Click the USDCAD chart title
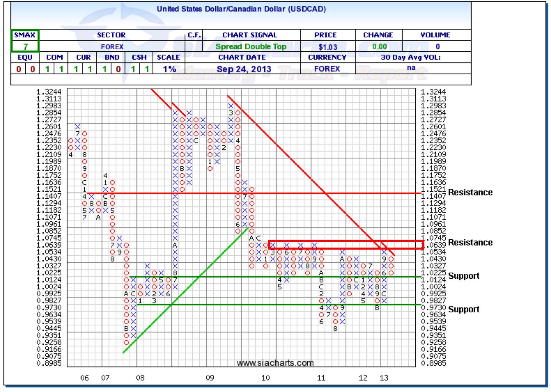Image resolution: width=551 pixels, height=392 pixels. (241, 9)
